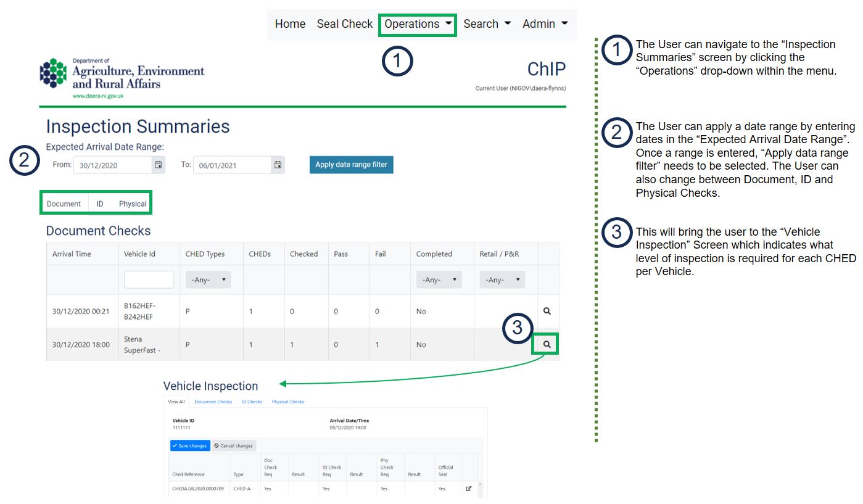Switch to the ID checks tab
The height and width of the screenshot is (504, 863).
point(100,204)
